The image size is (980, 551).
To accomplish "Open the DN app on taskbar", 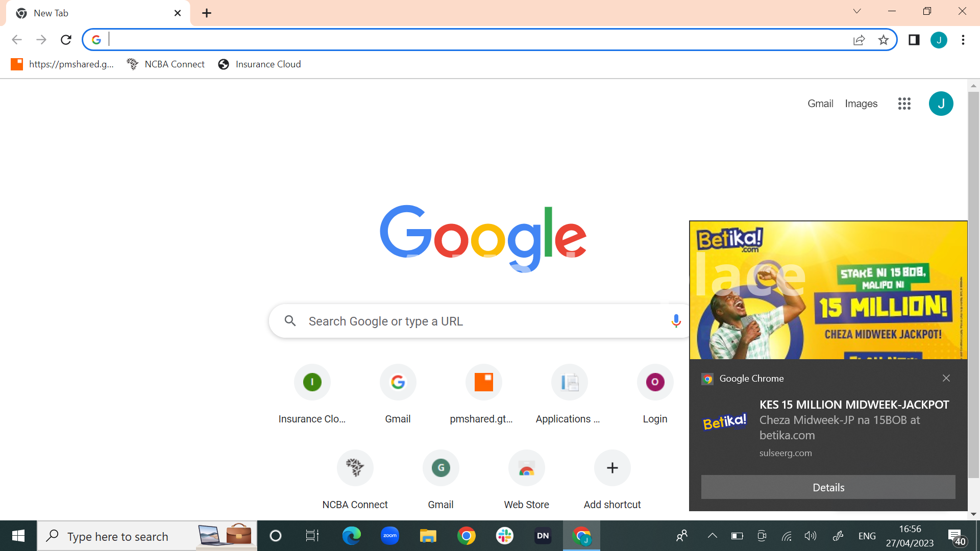I will point(543,536).
